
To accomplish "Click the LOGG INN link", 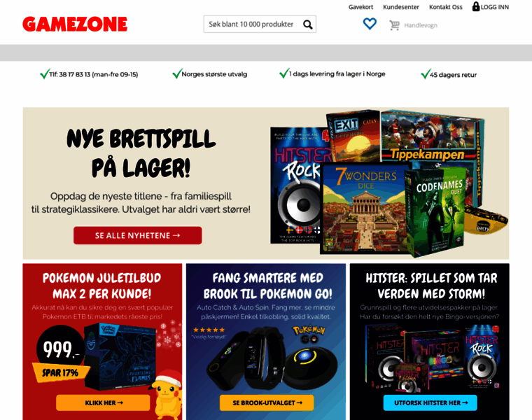I will 495,7.
